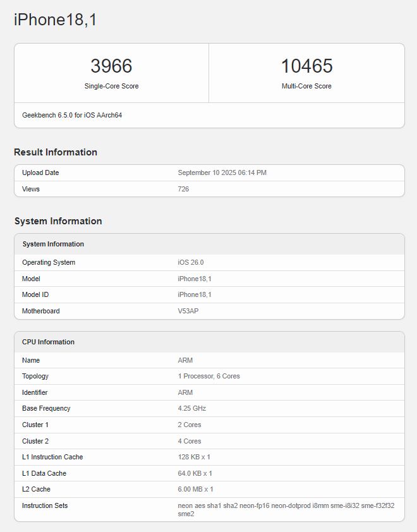Click the L2 Cache label
Screen dimensions: 417x532
pos(36,489)
